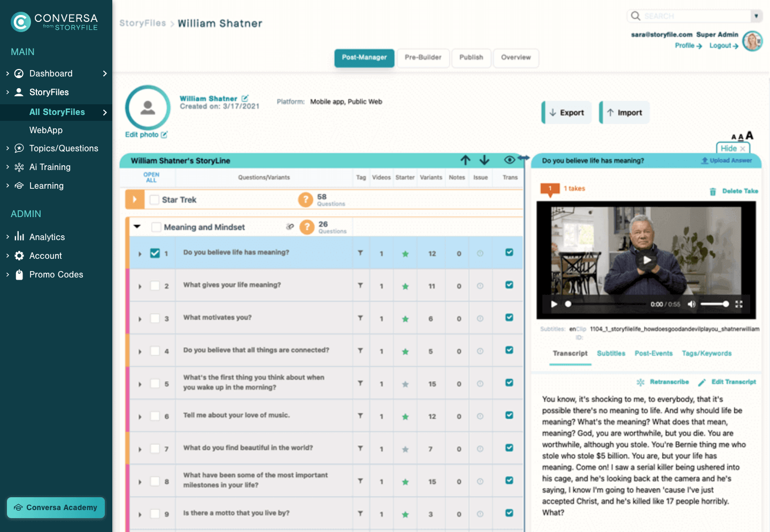770x532 pixels.
Task: Check the Star Trek topic checkbox
Action: [155, 199]
